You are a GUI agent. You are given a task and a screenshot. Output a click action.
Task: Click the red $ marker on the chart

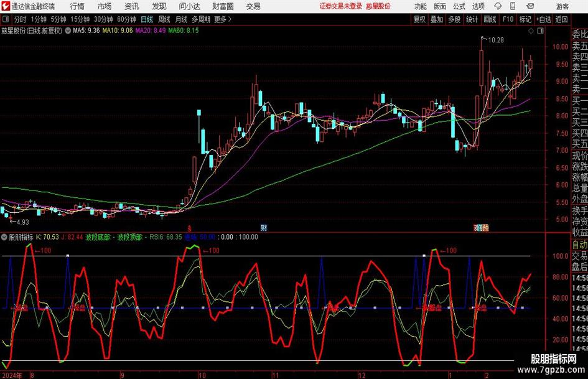click(190, 228)
